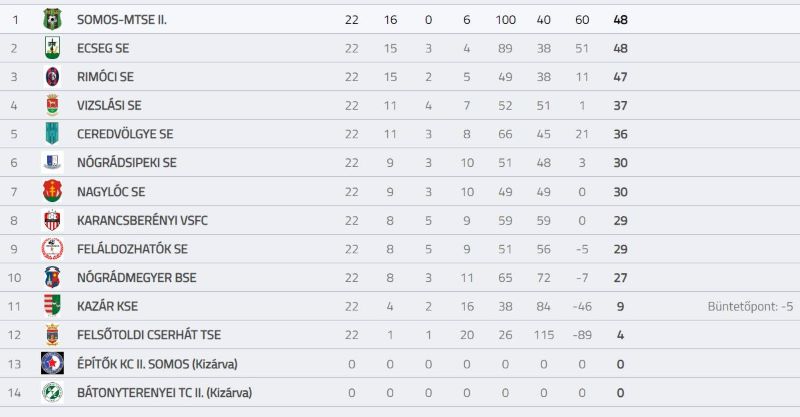Image resolution: width=800 pixels, height=417 pixels.
Task: Click the Büntetőpont: -5 note
Action: 750,306
